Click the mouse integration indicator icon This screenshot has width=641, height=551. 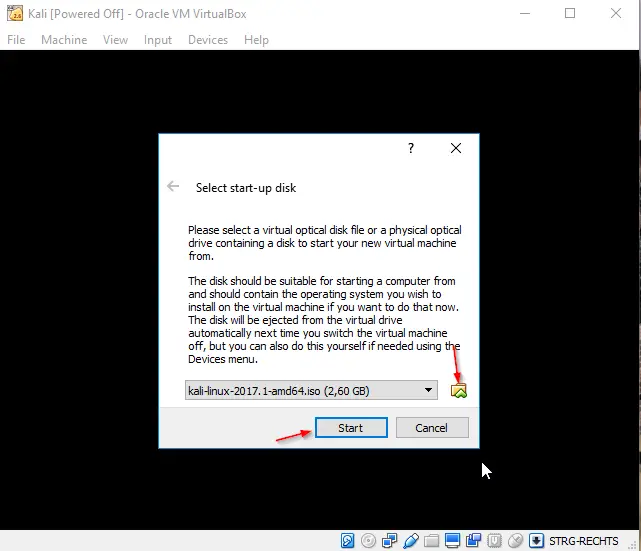click(x=515, y=540)
